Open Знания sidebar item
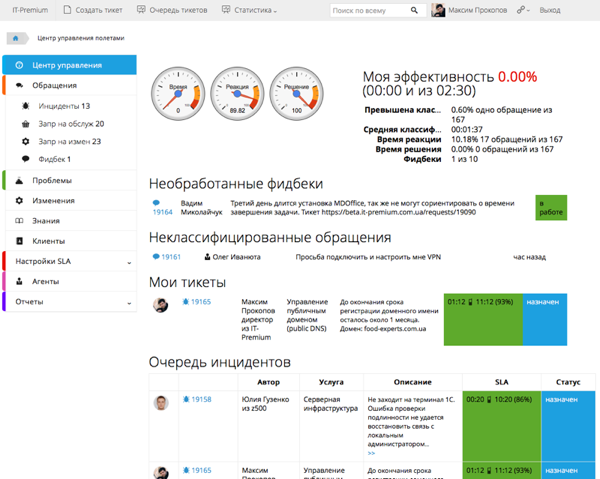Image resolution: width=600 pixels, height=479 pixels. (x=69, y=221)
